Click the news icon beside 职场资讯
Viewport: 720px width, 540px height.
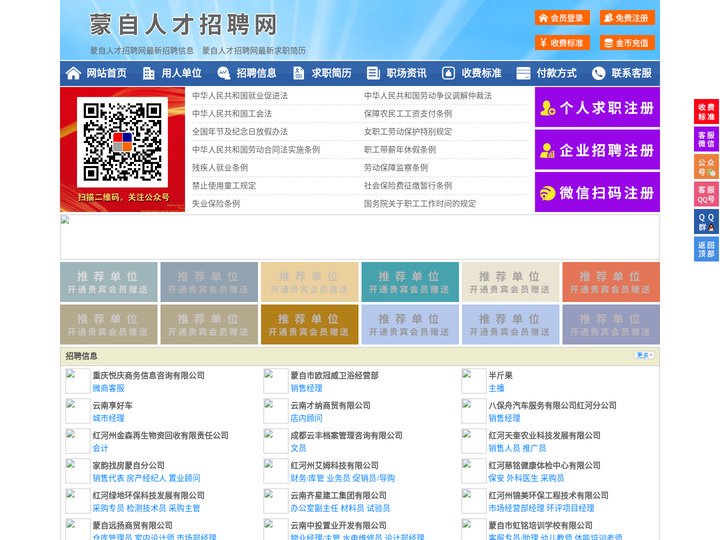(x=373, y=73)
